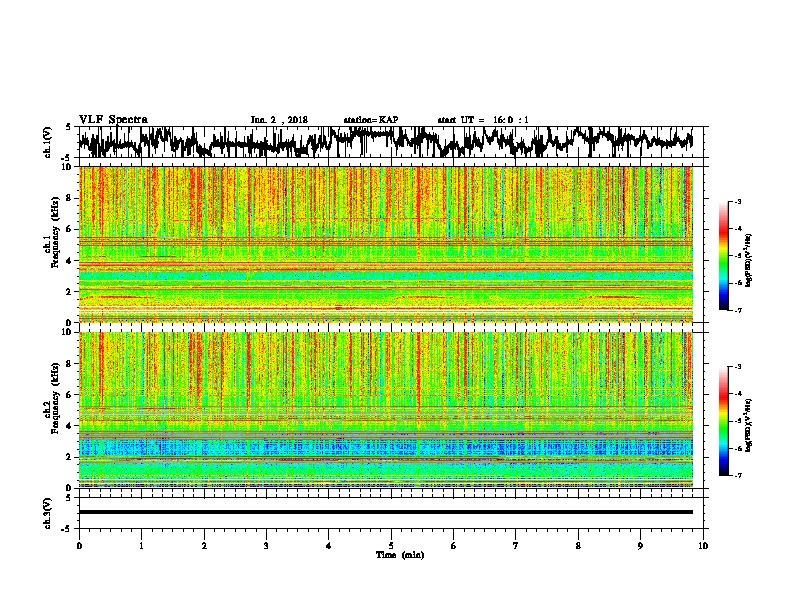Click the "-7" tick on upper colorbar

(738, 310)
